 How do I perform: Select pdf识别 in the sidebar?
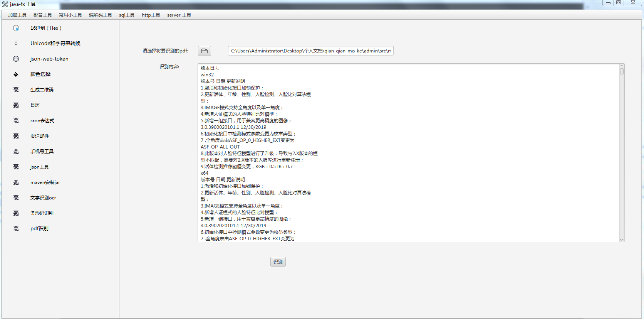39,229
